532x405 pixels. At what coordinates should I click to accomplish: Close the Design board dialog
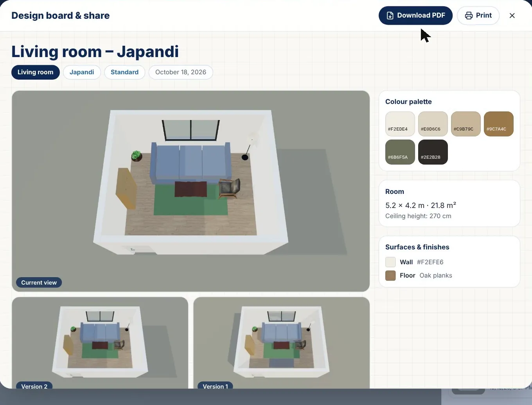coord(512,16)
